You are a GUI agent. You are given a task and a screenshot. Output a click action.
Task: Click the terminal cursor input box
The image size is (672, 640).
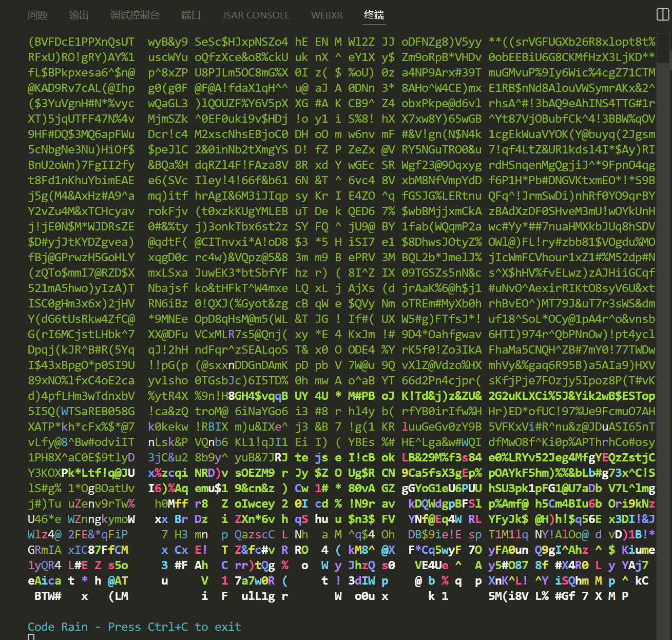[31, 637]
